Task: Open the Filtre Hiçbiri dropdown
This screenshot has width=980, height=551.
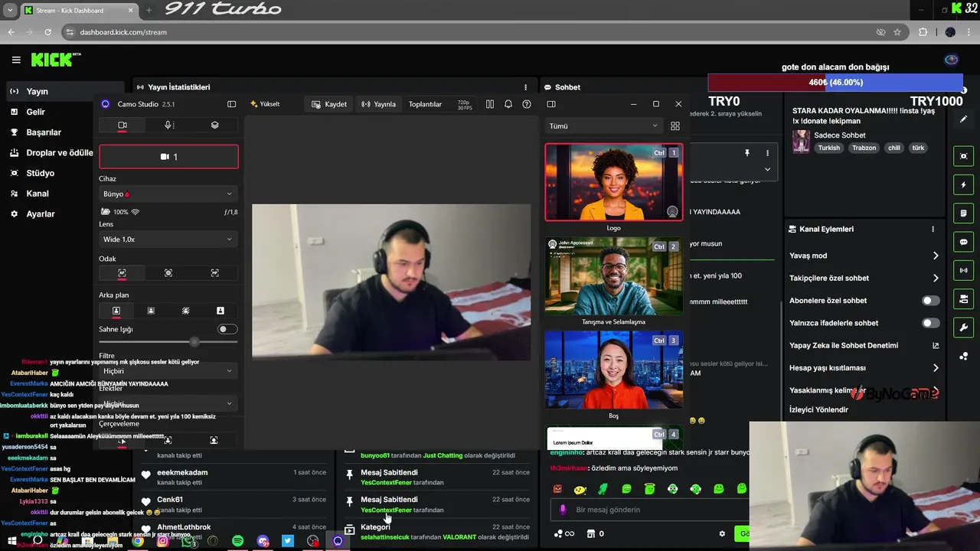Action: (168, 371)
